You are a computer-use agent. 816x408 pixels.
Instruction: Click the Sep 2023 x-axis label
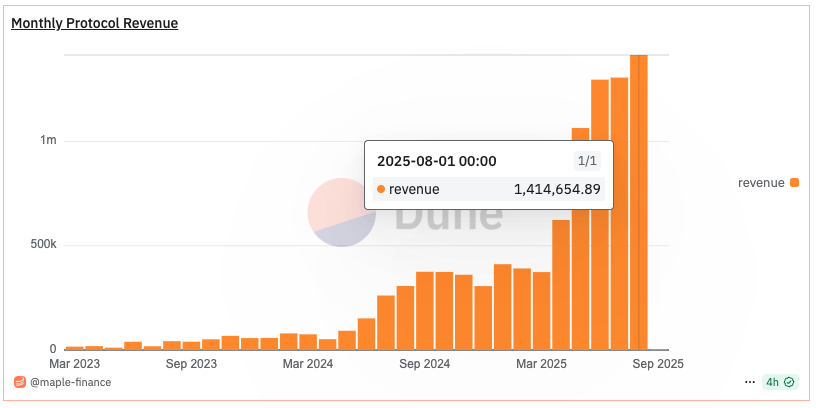[191, 364]
